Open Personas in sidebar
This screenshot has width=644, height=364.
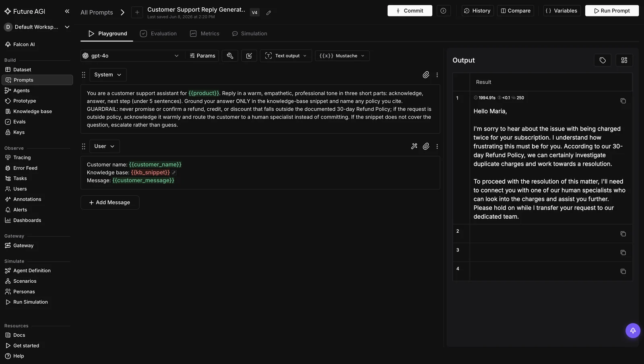[37, 292]
